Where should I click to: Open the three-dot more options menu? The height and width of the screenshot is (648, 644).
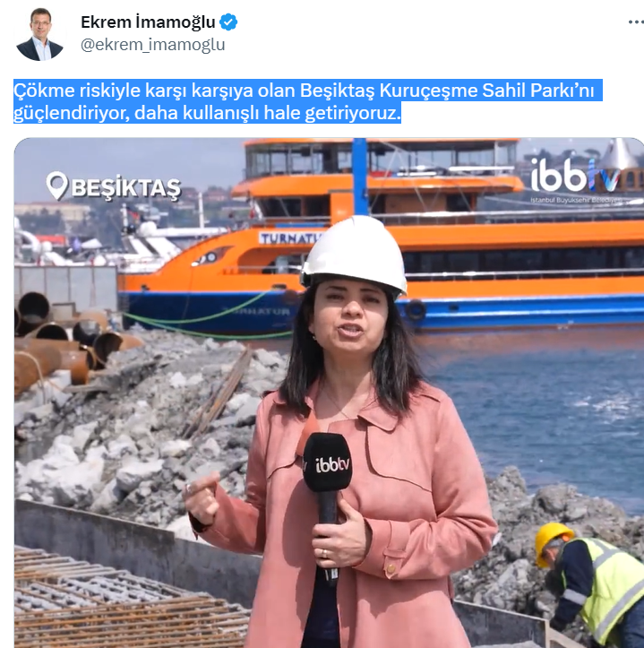tap(636, 22)
